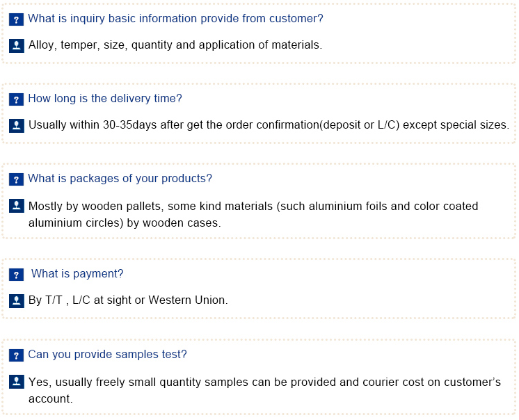This screenshot has height=420, width=519.
Task: Click 'What is packages of your products?' heading
Action: tap(120, 179)
